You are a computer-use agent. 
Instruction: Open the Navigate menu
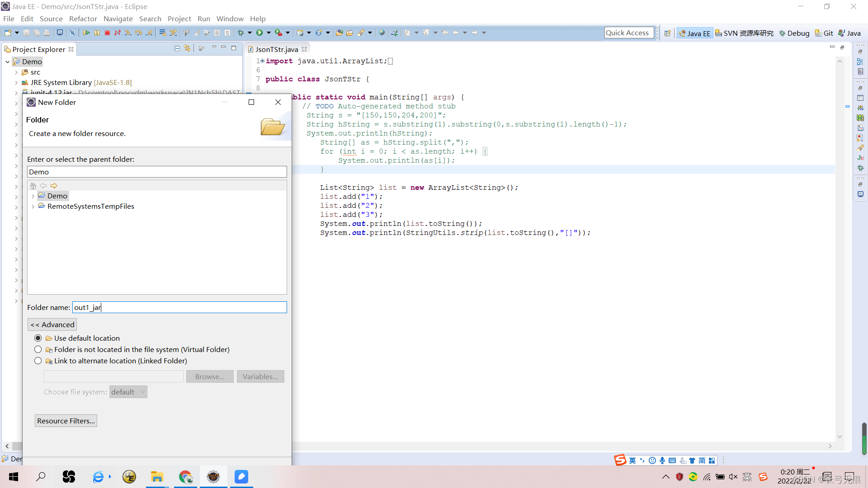pos(118,19)
